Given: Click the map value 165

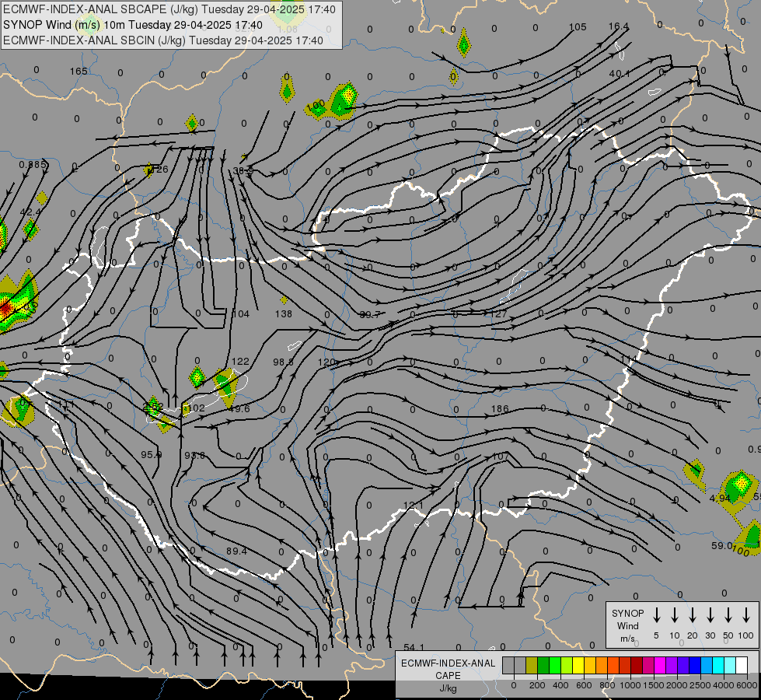Looking at the screenshot, I should click(79, 72).
